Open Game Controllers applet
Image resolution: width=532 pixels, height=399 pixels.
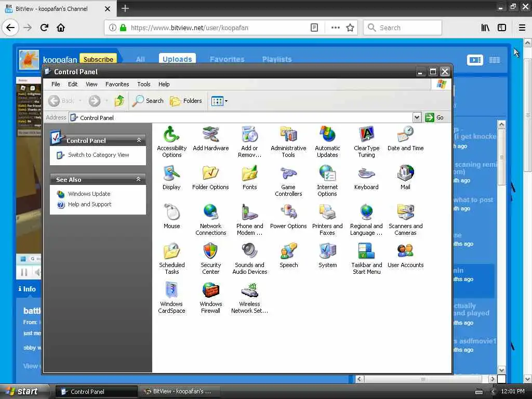[288, 181]
